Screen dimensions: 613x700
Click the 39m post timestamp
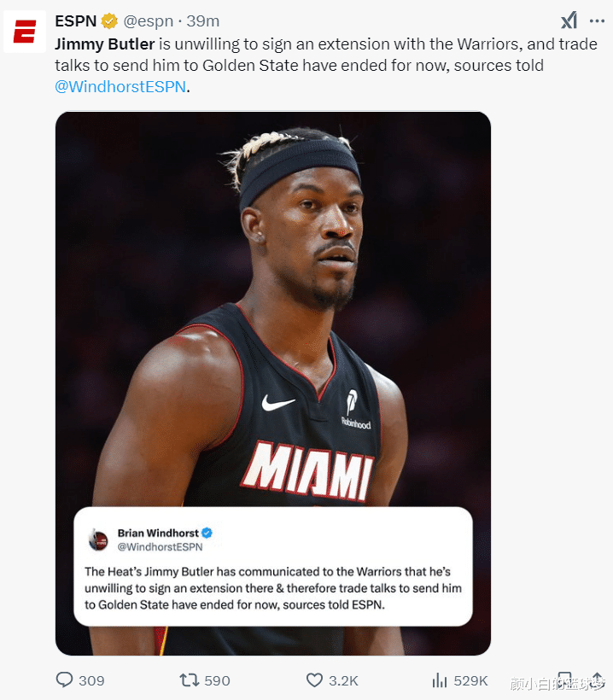point(202,21)
